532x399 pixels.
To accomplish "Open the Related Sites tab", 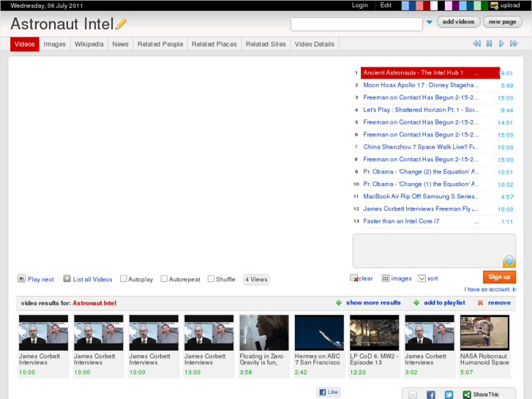I will click(266, 44).
